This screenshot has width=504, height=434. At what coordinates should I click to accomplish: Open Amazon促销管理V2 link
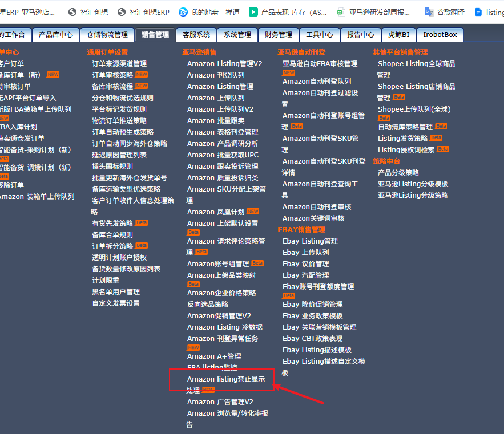[x=219, y=315]
